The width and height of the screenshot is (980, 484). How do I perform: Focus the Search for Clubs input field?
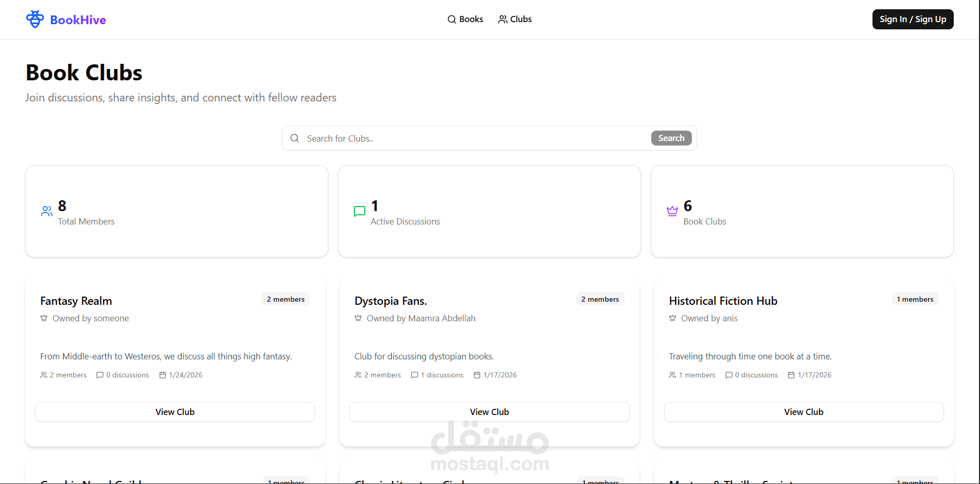pos(473,139)
